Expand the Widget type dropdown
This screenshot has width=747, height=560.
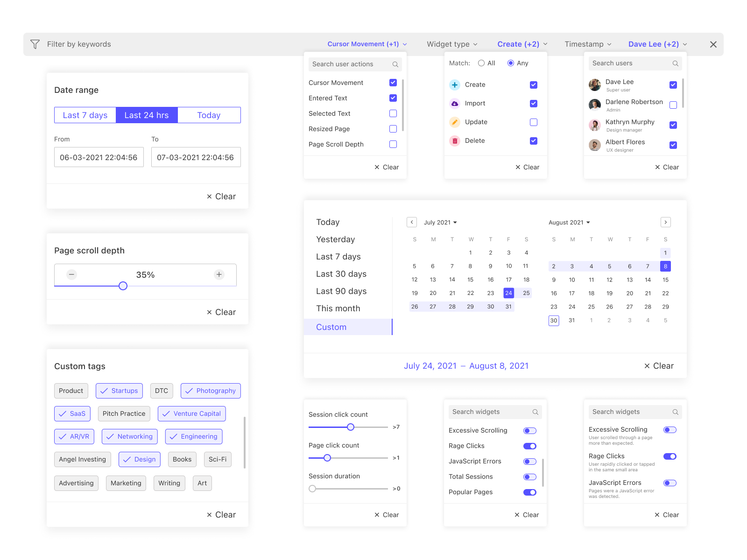click(x=452, y=44)
